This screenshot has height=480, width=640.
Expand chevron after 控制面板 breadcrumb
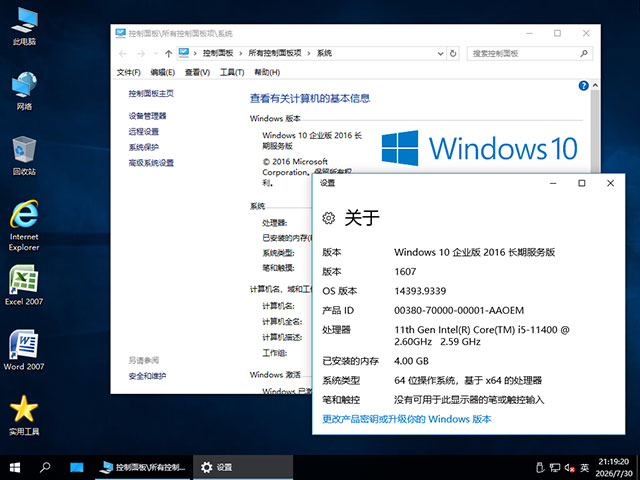click(x=241, y=53)
